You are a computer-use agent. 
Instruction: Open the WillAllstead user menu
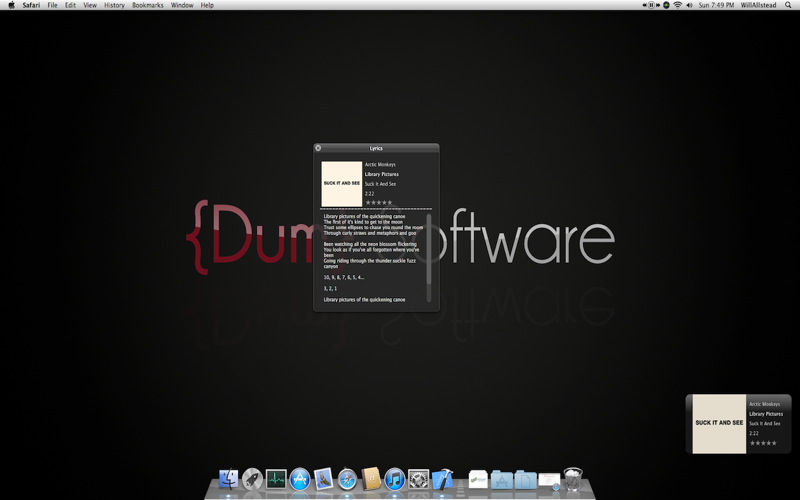pos(758,5)
